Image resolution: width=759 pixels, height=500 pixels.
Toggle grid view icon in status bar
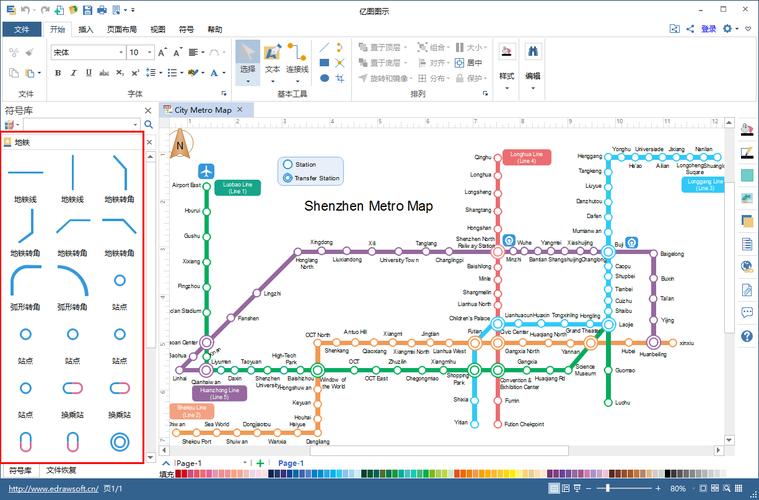[x=738, y=488]
